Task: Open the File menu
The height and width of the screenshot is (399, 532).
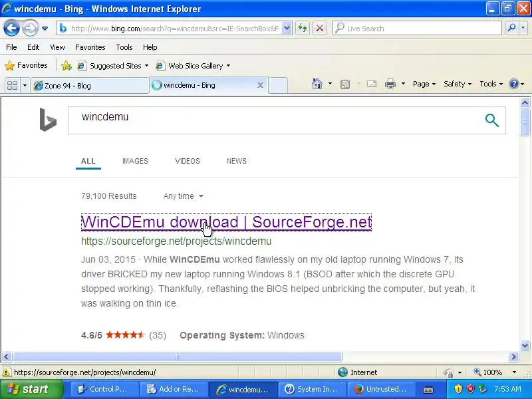Action: (x=11, y=47)
